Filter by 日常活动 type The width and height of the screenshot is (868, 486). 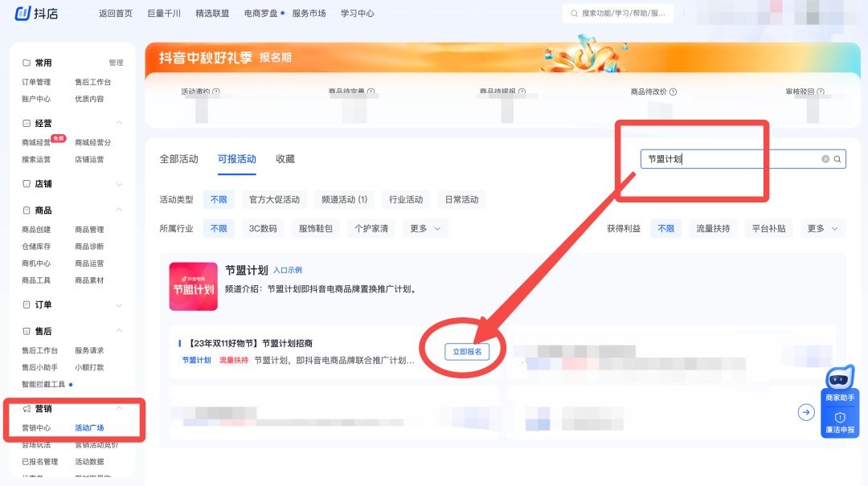click(461, 199)
